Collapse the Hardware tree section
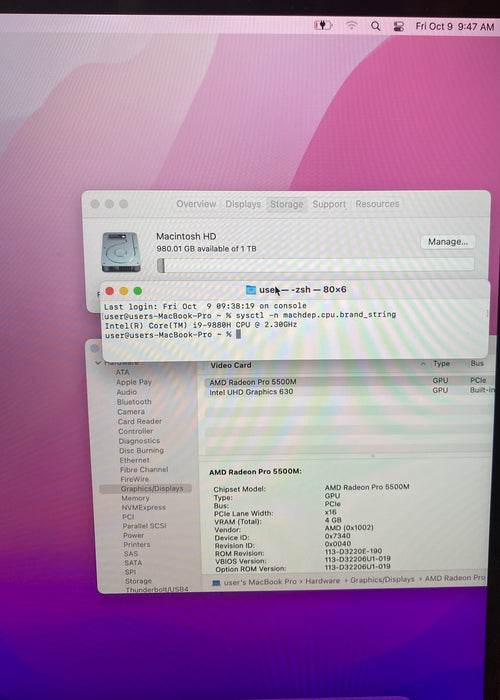 [98, 363]
